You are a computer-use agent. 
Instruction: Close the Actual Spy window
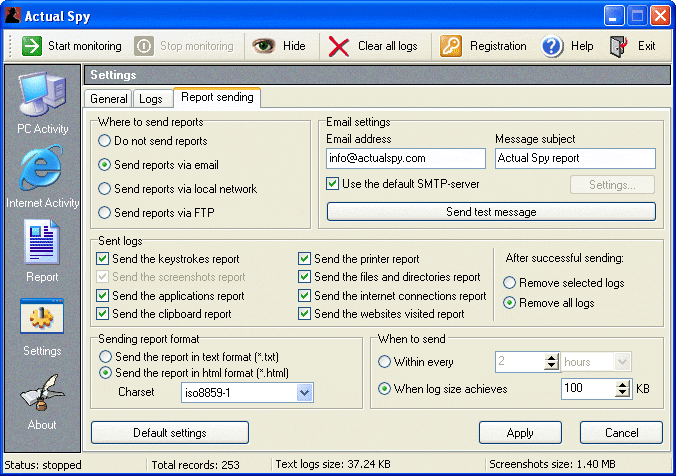coord(660,16)
